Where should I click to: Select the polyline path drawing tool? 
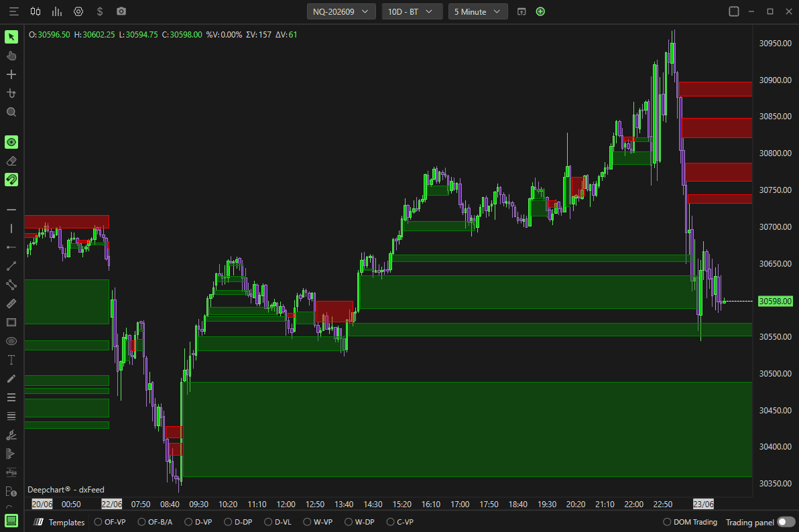(x=11, y=285)
